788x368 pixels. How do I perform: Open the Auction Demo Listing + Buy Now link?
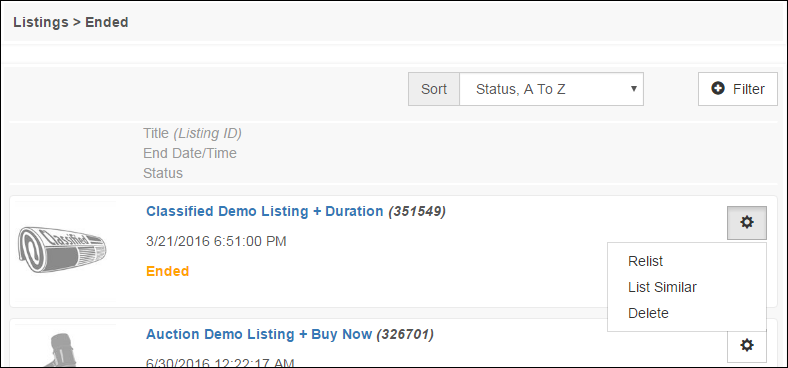259,334
